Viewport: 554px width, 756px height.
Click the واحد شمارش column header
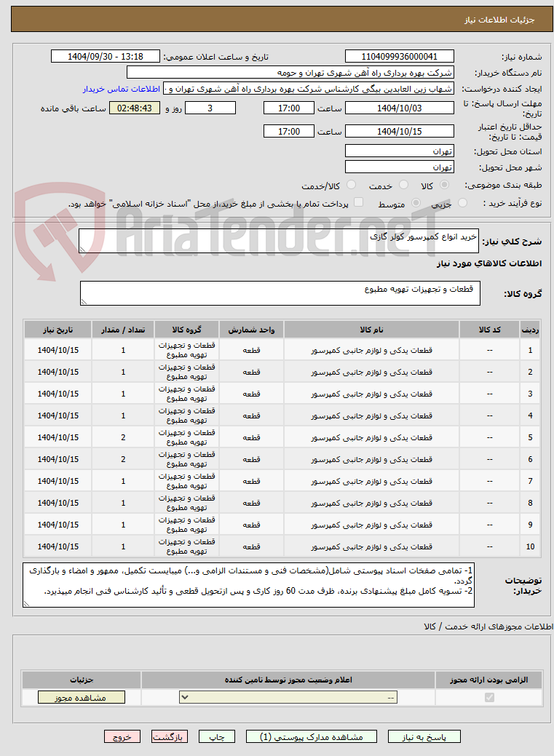point(251,330)
